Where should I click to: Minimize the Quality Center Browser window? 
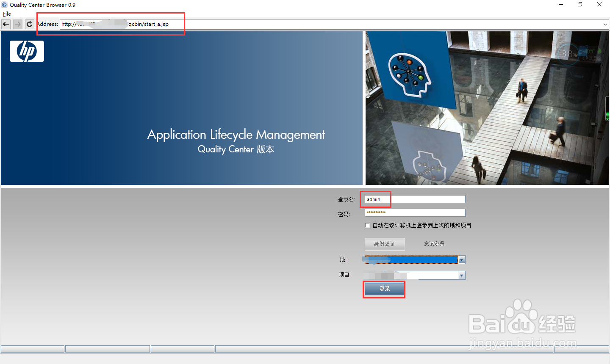click(561, 5)
